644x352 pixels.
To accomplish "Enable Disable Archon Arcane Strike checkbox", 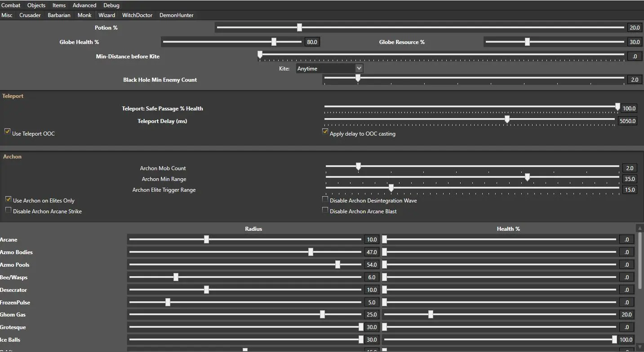I will pos(8,210).
